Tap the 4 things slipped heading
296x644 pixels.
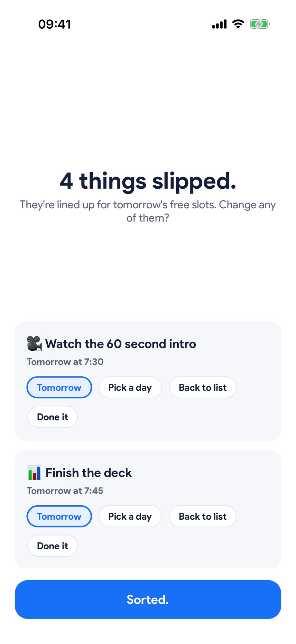148,181
